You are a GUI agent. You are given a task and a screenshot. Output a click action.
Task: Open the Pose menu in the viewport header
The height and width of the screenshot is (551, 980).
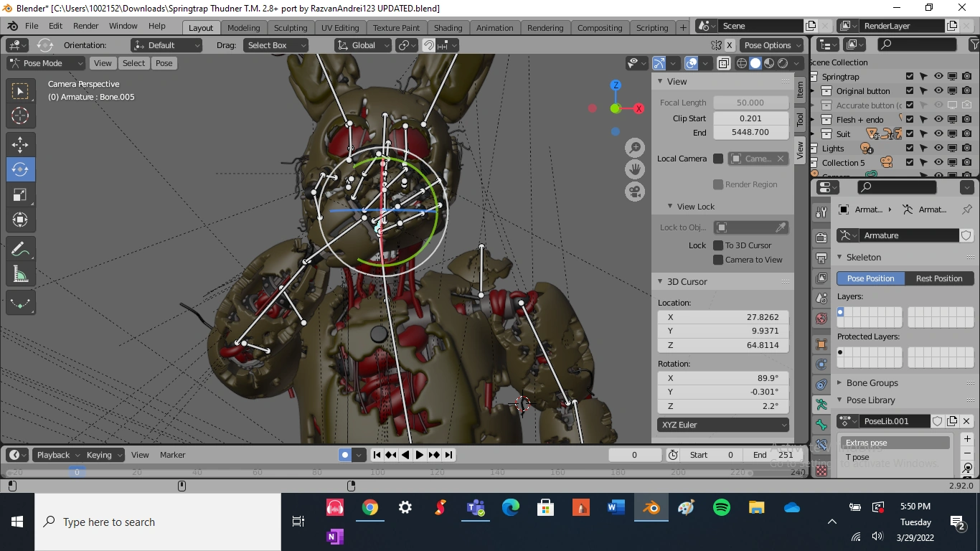click(x=164, y=63)
